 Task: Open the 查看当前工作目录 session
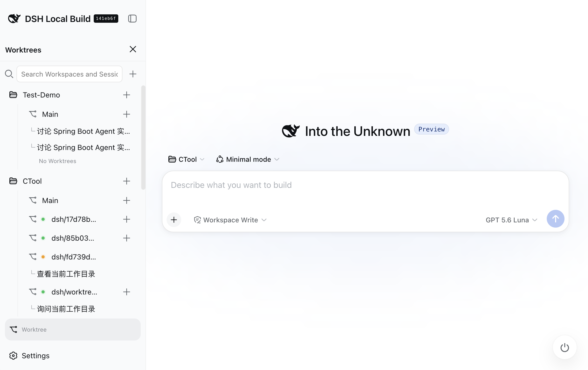click(66, 274)
